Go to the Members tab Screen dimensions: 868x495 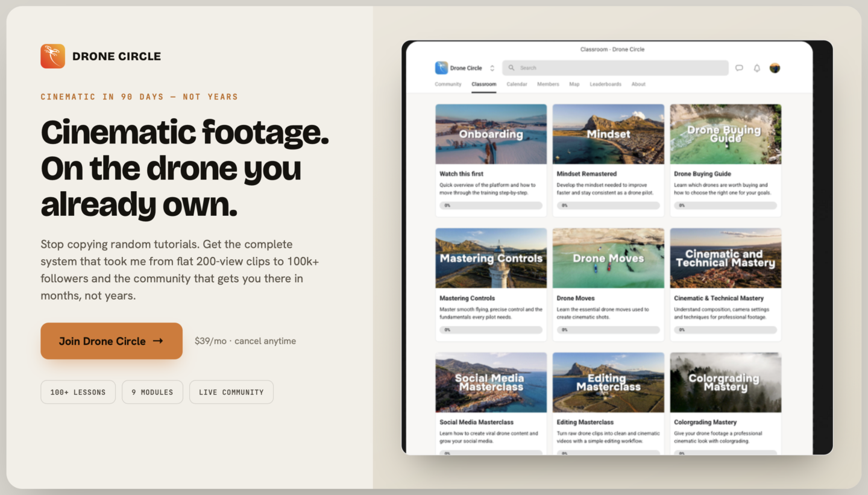pos(548,84)
